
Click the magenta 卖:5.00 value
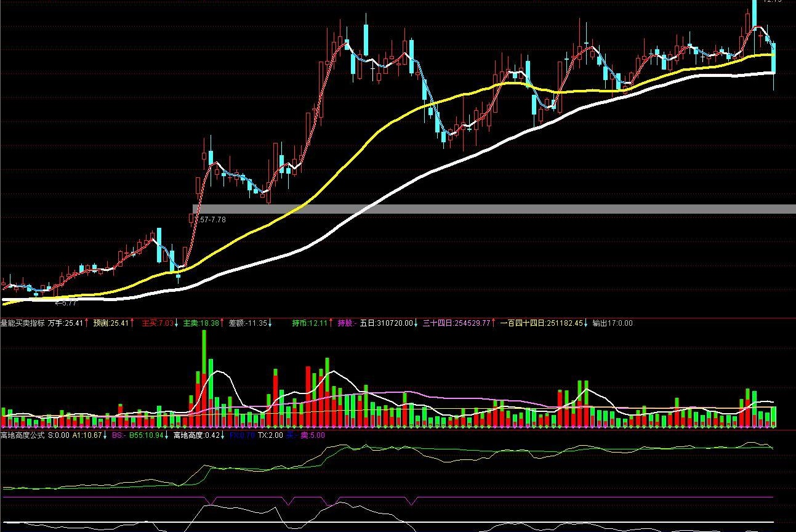pos(312,435)
